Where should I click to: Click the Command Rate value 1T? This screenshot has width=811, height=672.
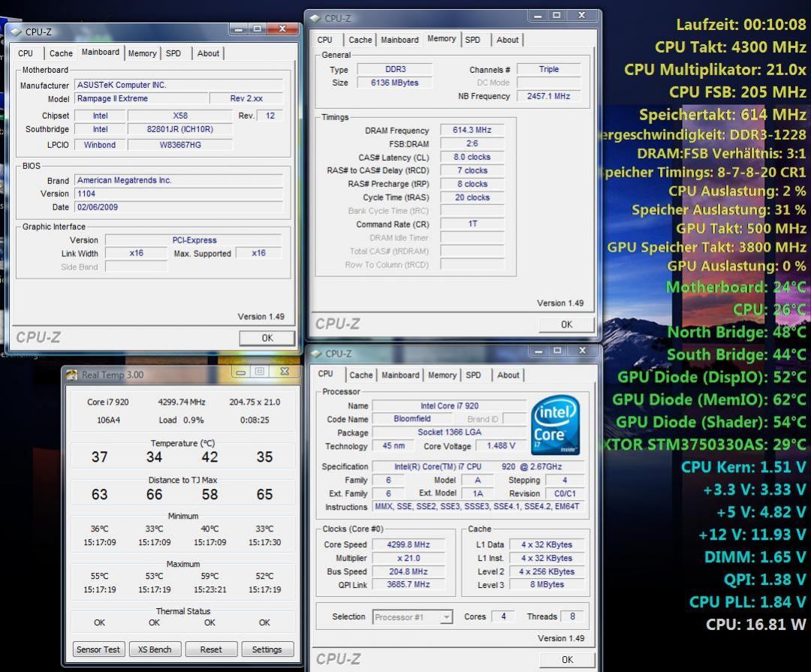tap(472, 224)
